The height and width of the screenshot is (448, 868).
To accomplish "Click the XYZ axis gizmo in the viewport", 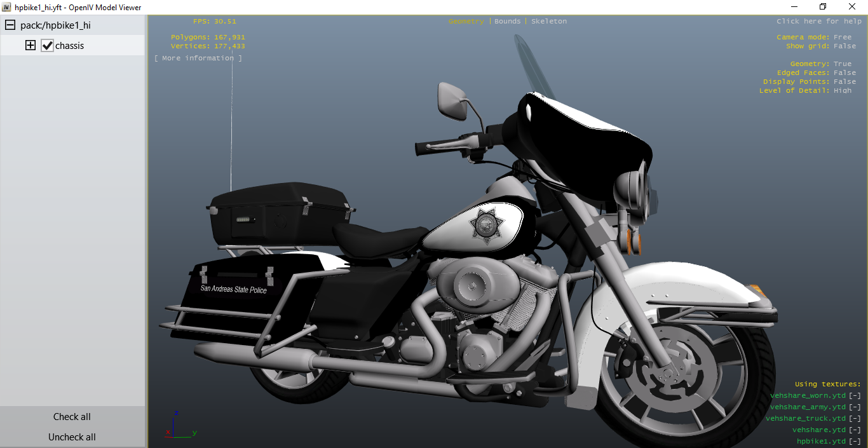I will coord(180,425).
